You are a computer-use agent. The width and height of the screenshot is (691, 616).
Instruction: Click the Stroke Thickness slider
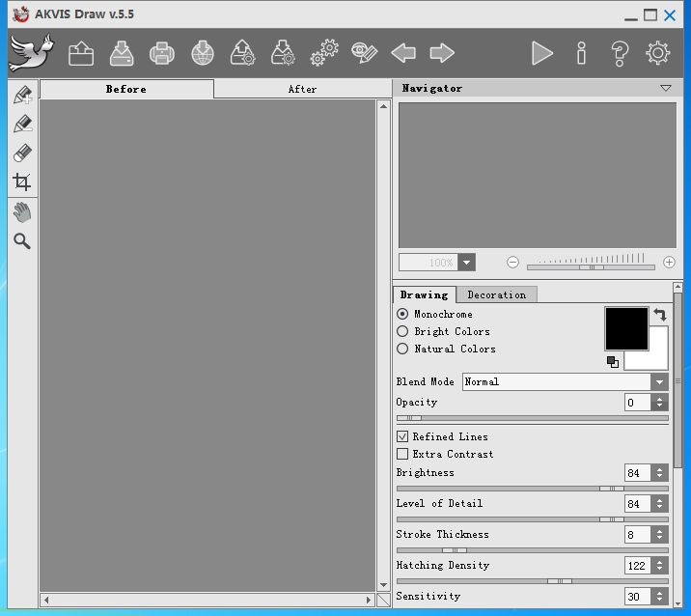pos(533,550)
